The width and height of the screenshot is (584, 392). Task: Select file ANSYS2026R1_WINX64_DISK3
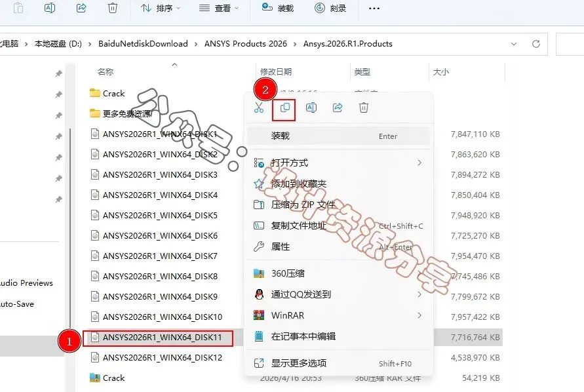[x=154, y=175]
